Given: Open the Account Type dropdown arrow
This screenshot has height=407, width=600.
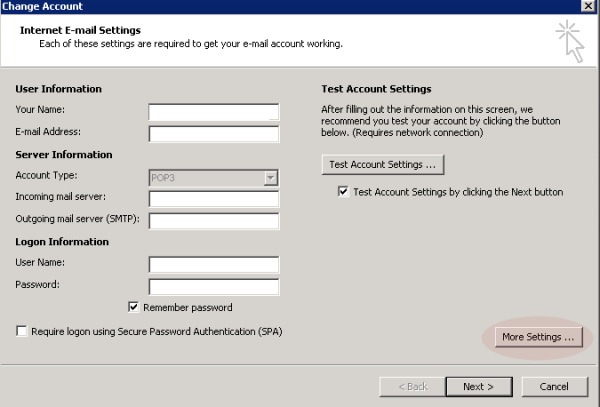Looking at the screenshot, I should coord(271,178).
